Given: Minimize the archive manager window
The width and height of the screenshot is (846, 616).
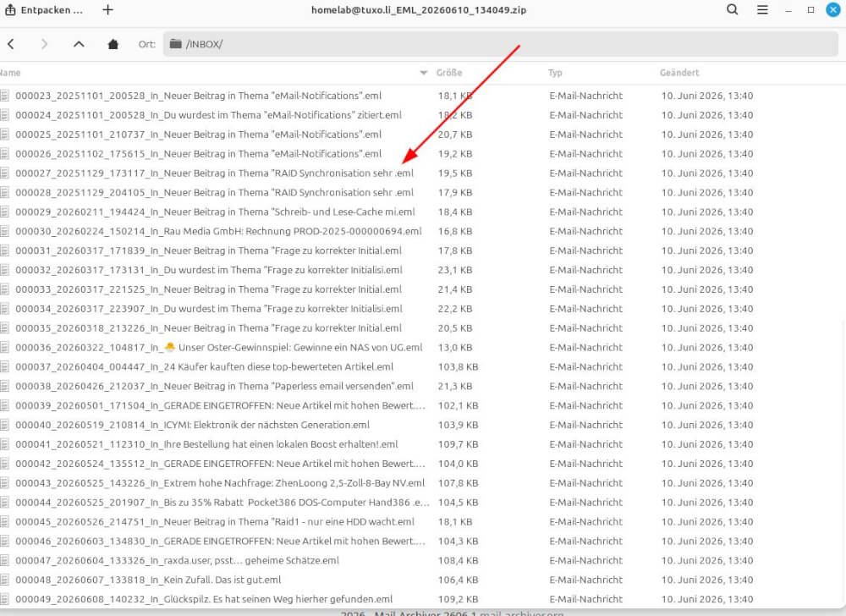Looking at the screenshot, I should pos(788,9).
